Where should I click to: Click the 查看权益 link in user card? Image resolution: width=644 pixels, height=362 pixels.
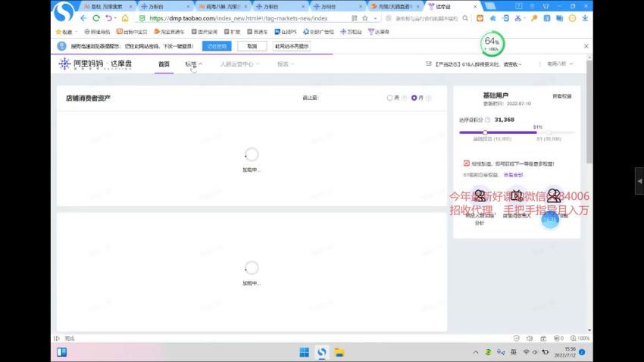(562, 96)
